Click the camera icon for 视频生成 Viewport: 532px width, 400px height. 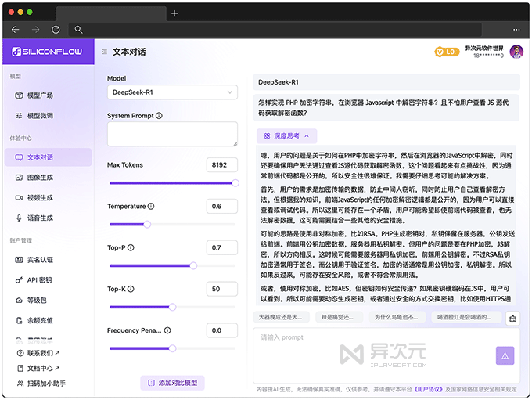coord(19,197)
